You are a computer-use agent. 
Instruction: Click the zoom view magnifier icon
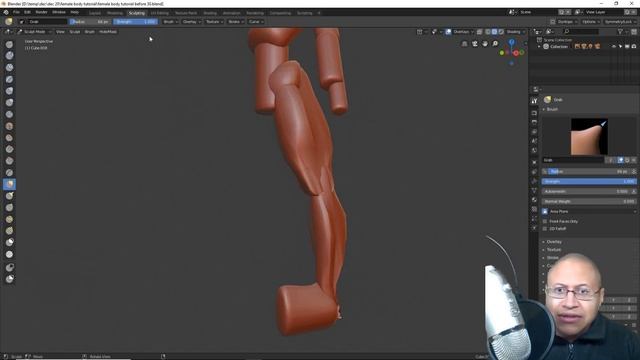tap(495, 44)
